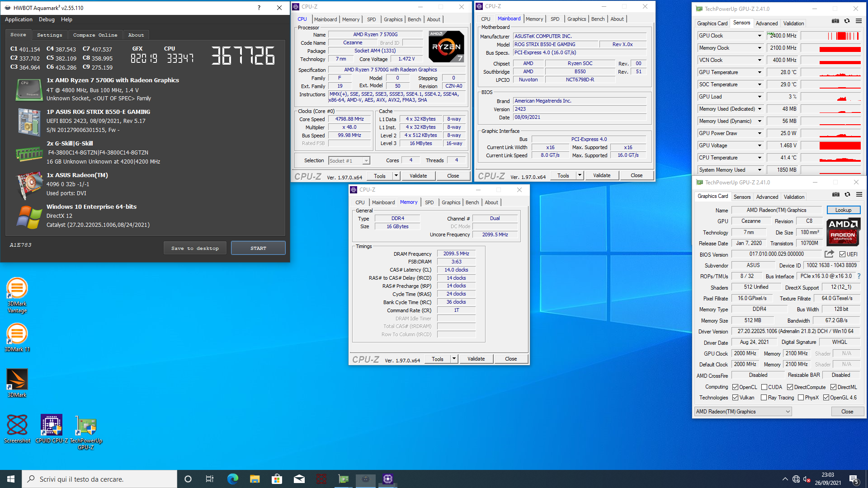
Task: Click Bus Interface question mark icon
Action: [x=859, y=276]
